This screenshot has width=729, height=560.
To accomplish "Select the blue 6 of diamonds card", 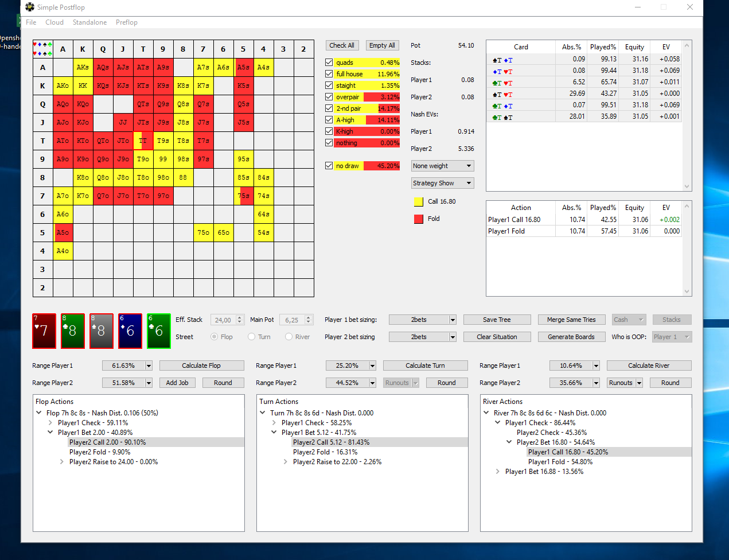I will click(x=130, y=331).
